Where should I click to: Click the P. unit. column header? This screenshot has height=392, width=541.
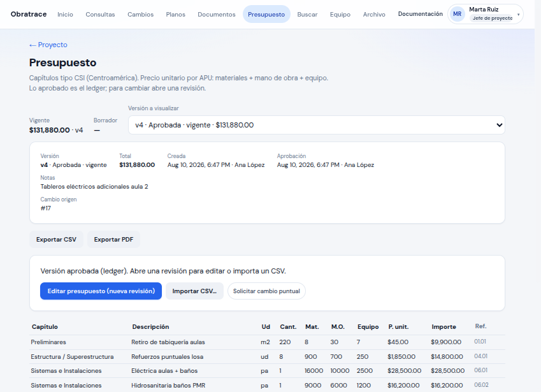pos(398,327)
